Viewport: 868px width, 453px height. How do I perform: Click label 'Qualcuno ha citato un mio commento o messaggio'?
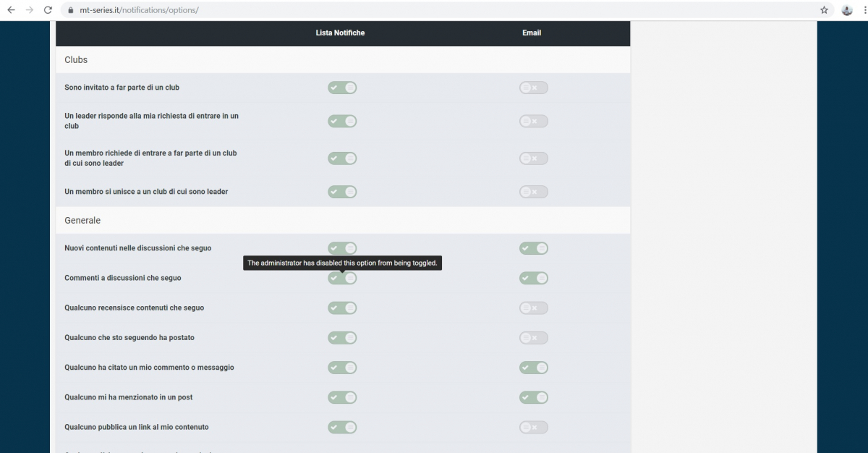(x=149, y=368)
